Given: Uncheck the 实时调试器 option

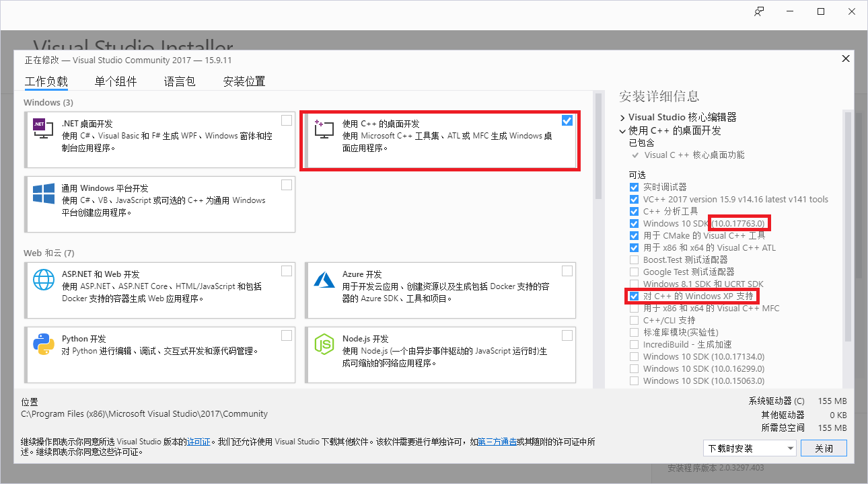Looking at the screenshot, I should click(x=634, y=188).
